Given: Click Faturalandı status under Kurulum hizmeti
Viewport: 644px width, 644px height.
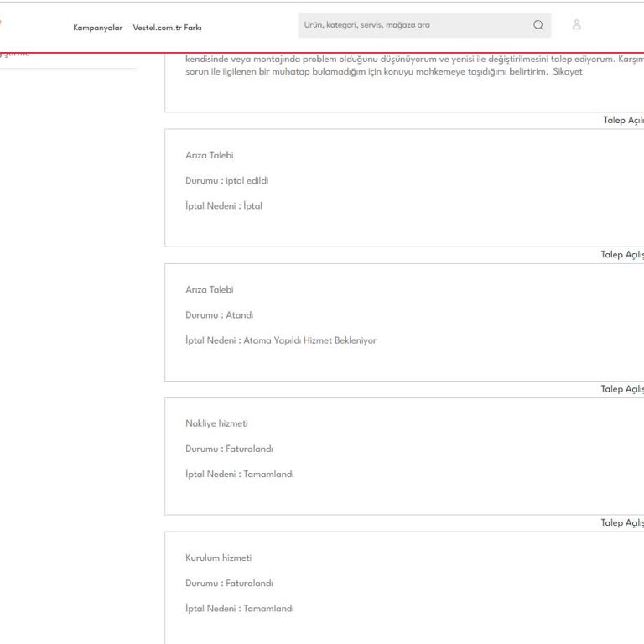Looking at the screenshot, I should click(x=229, y=584).
